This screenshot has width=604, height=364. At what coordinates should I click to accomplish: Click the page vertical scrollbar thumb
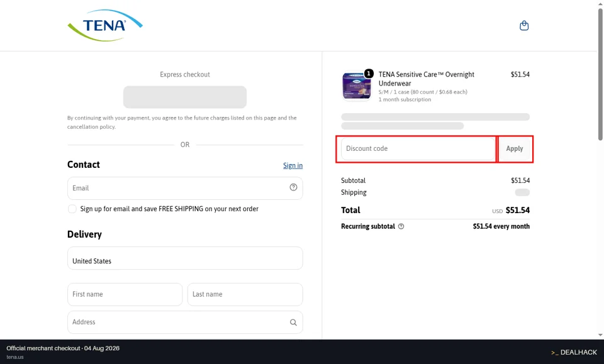pos(600,73)
